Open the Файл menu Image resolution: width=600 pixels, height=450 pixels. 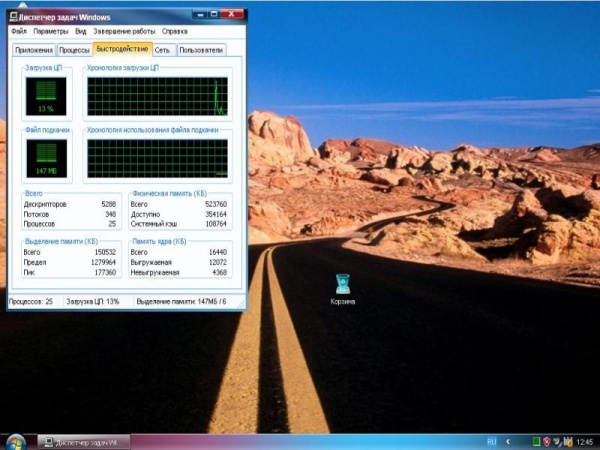(x=19, y=31)
